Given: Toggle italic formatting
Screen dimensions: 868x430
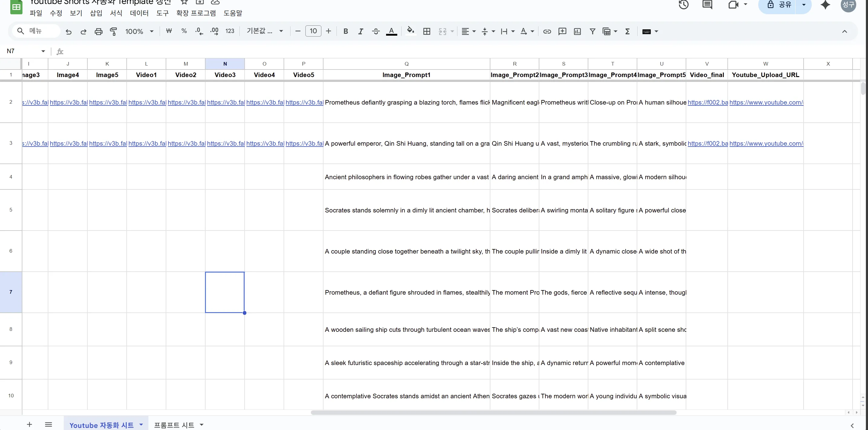Looking at the screenshot, I should (361, 32).
